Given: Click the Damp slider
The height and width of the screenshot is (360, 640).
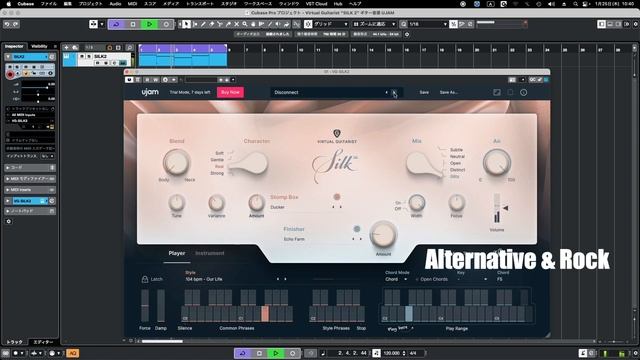Looking at the screenshot, I should pos(161,306).
